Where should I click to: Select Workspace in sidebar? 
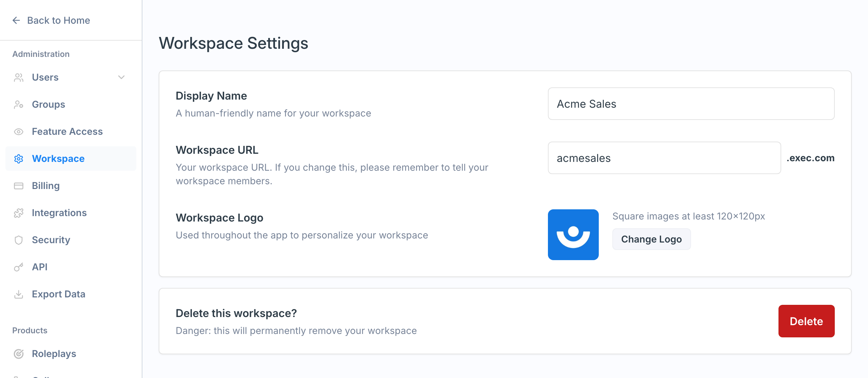point(71,159)
